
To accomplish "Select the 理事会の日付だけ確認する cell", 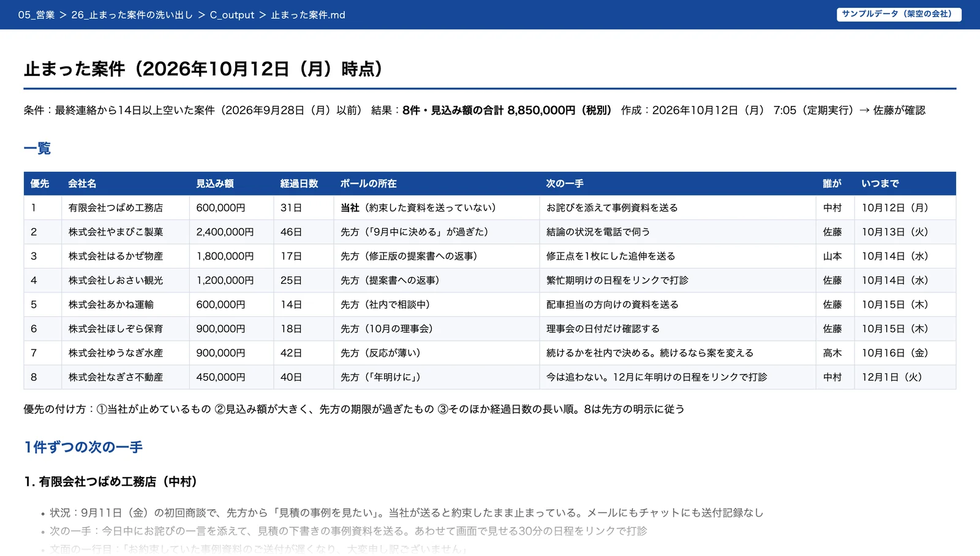I will 677,329.
